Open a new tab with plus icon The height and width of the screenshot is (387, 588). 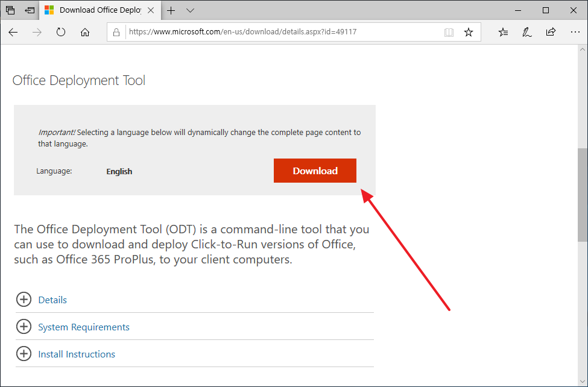coord(171,10)
